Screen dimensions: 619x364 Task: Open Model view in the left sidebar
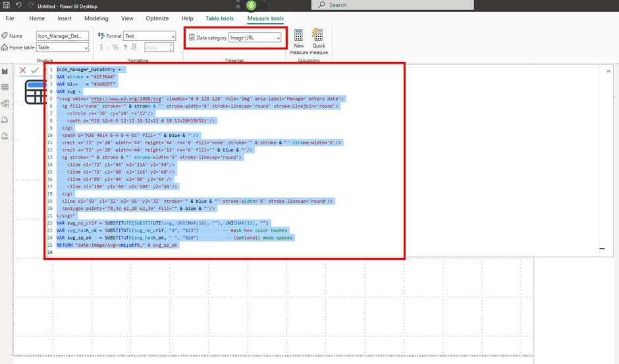coord(5,103)
